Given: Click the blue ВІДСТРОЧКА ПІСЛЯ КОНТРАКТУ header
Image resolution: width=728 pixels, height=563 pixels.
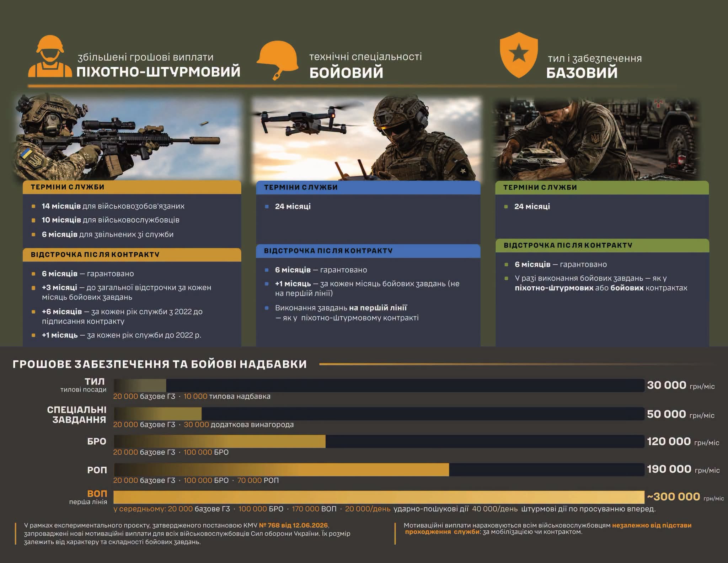Looking at the screenshot, I should tap(368, 251).
